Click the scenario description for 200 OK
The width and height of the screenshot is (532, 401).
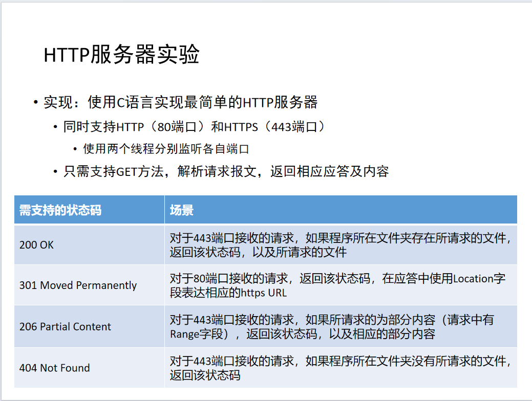[x=341, y=244]
